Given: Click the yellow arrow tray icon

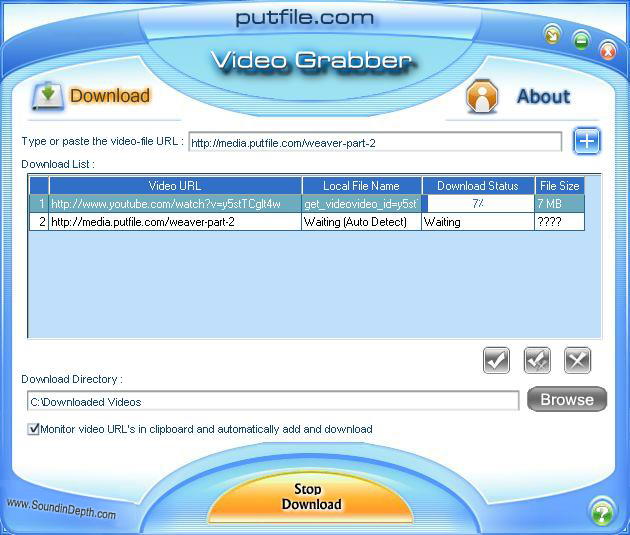Looking at the screenshot, I should (x=553, y=35).
